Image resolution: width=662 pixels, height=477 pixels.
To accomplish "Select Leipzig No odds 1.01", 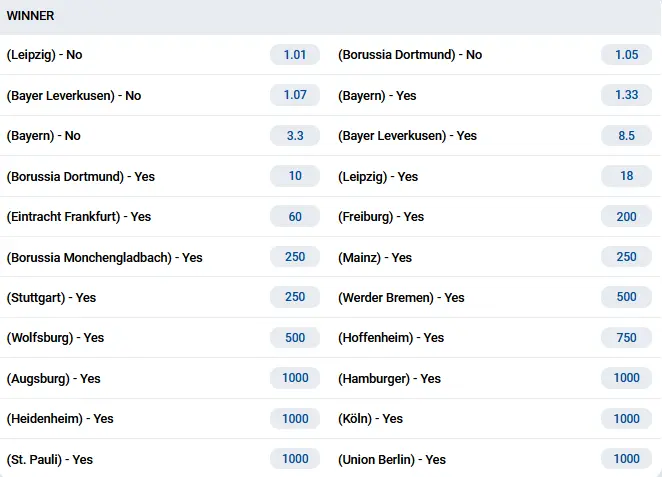I will (295, 55).
